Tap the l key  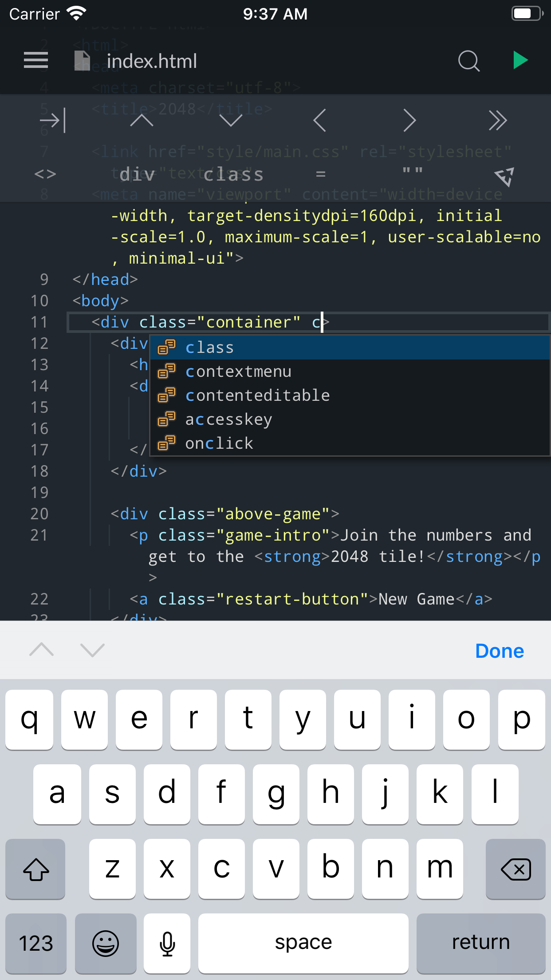click(495, 794)
